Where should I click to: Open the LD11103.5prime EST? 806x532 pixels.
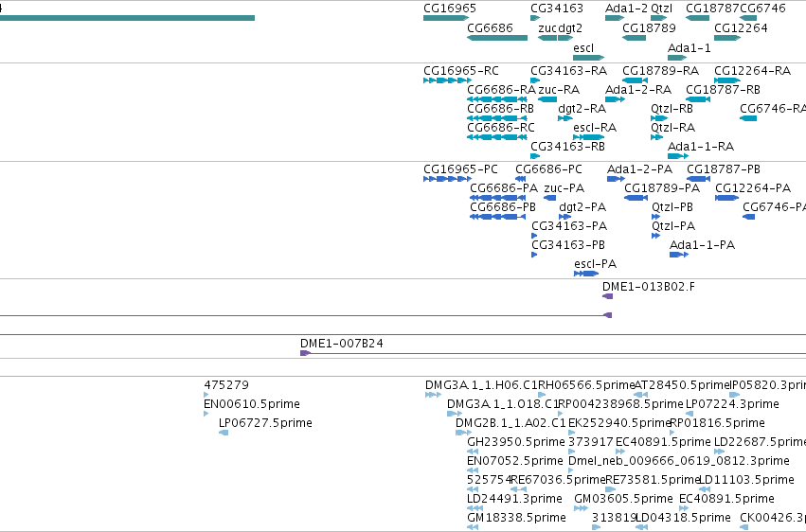pos(747,480)
